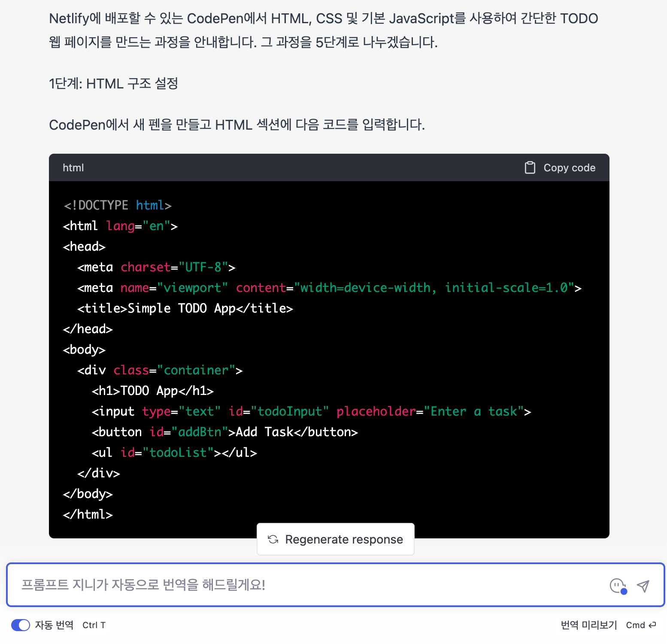Click the meta name="viewport" code line

[x=329, y=288]
